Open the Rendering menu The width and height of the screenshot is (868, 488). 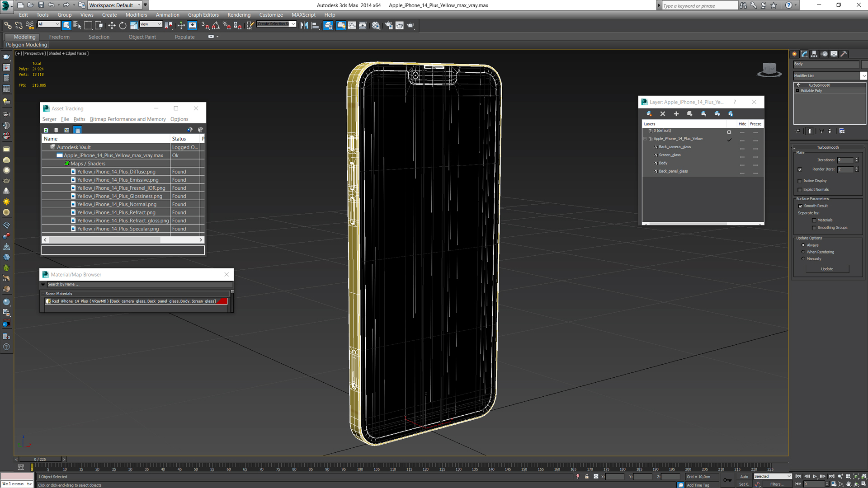pos(239,15)
